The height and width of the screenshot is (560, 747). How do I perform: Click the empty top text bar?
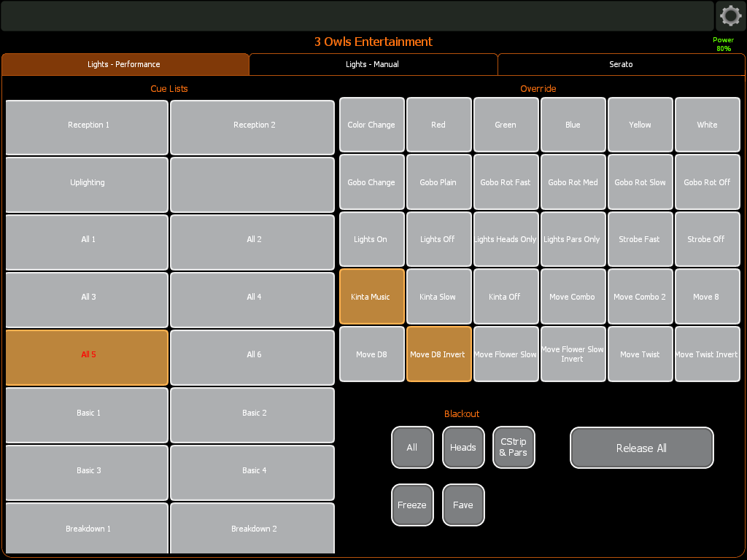tap(357, 15)
